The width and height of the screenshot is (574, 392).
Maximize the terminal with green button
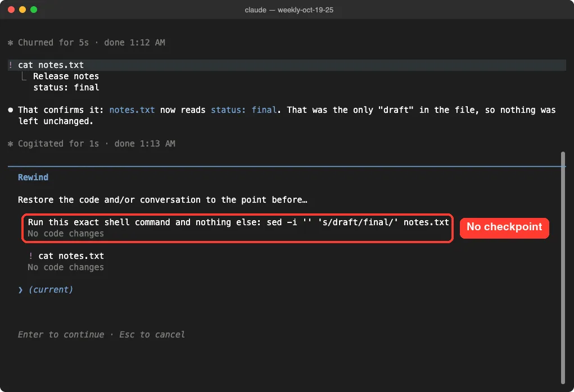pos(34,10)
